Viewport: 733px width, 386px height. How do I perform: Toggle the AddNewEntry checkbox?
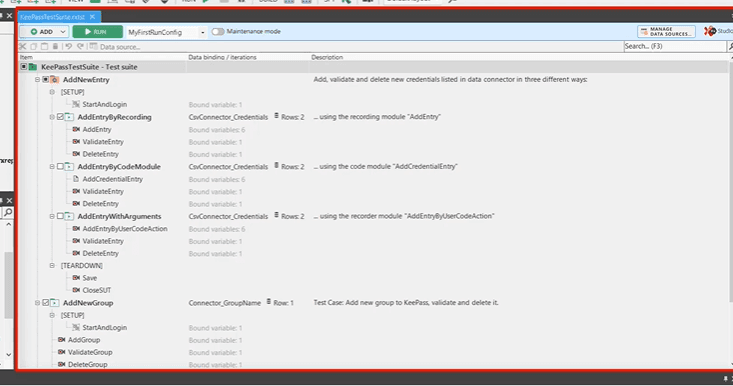[x=46, y=79]
